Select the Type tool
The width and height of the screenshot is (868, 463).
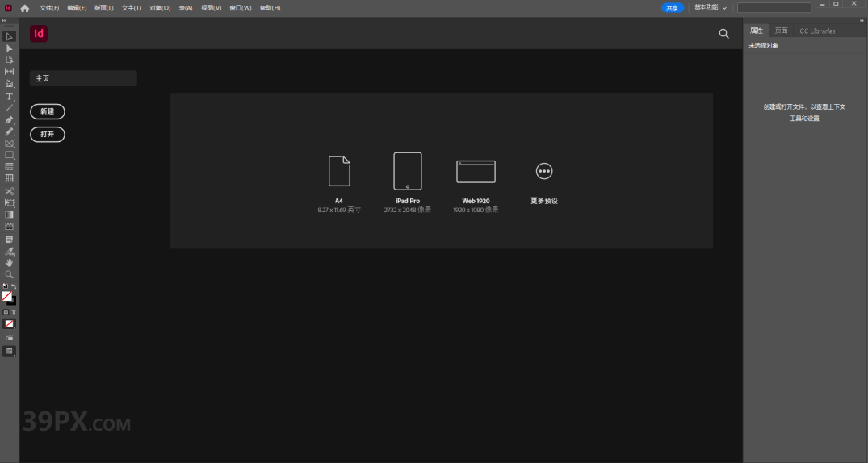(9, 96)
